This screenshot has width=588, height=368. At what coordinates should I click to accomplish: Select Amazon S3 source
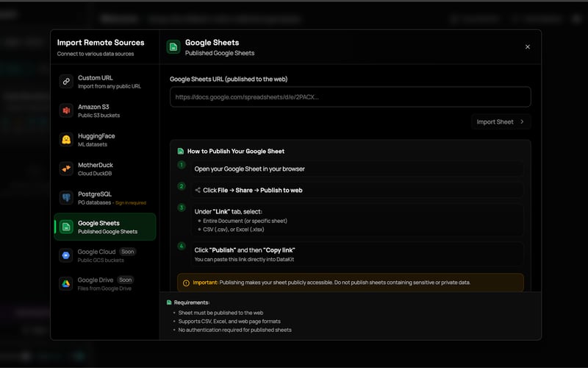click(105, 110)
